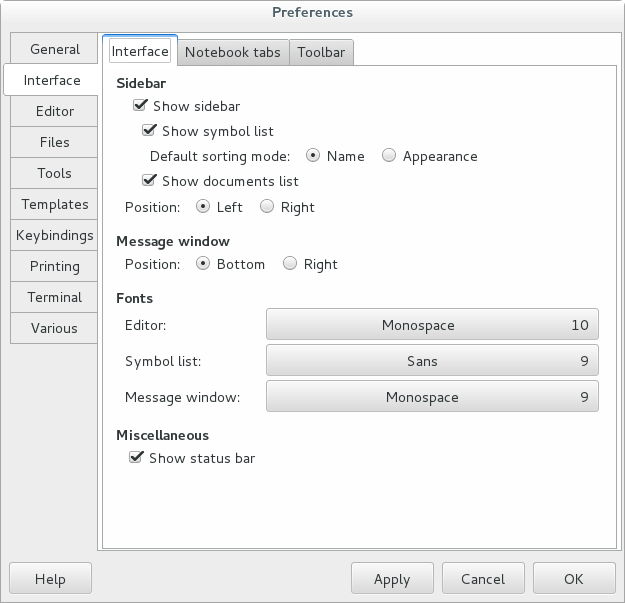Viewport: 625px width, 603px height.
Task: Choose Name sorting mode radio button
Action: click(313, 156)
